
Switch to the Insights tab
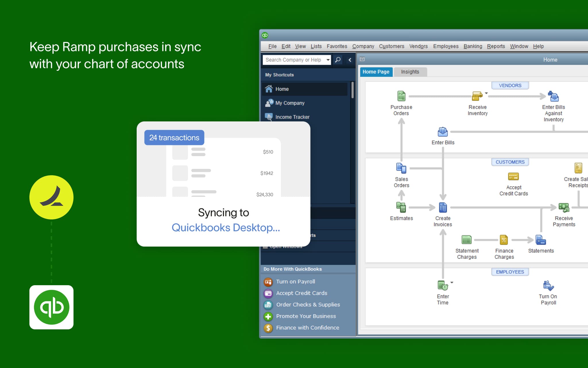pos(410,72)
